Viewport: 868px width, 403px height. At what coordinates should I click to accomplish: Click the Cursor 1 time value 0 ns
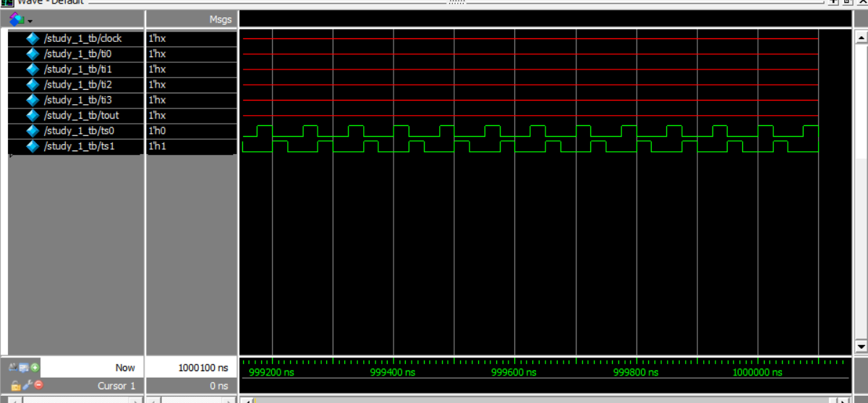(218, 386)
